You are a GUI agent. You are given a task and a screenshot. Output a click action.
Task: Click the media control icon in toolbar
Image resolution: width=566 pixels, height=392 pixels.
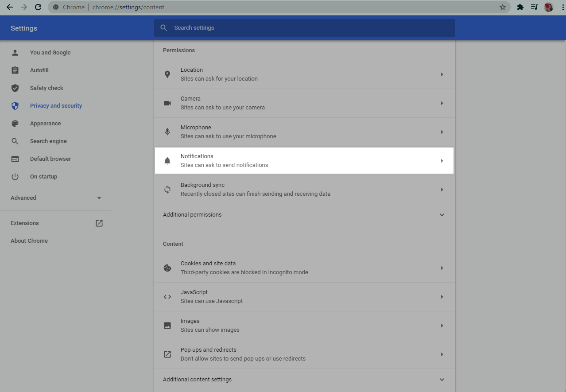click(x=534, y=7)
